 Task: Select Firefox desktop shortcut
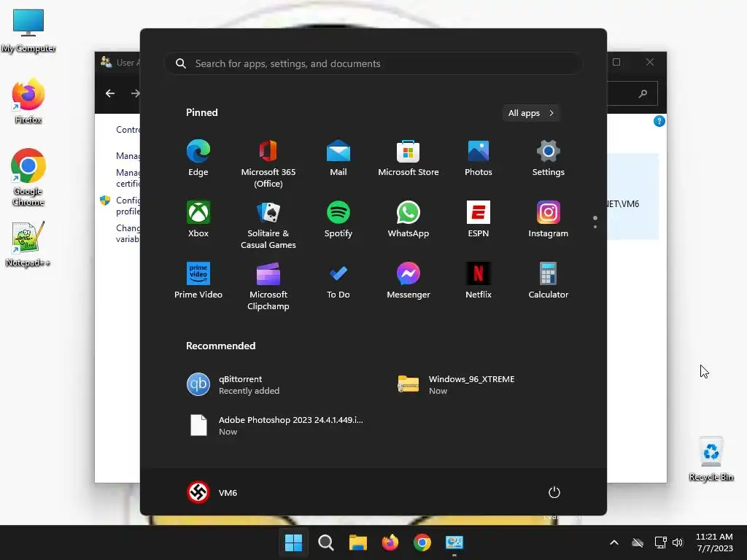28,102
